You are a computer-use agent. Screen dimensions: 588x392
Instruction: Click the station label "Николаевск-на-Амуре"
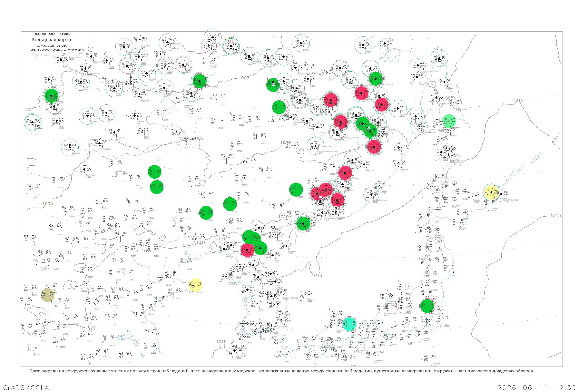pos(429,71)
